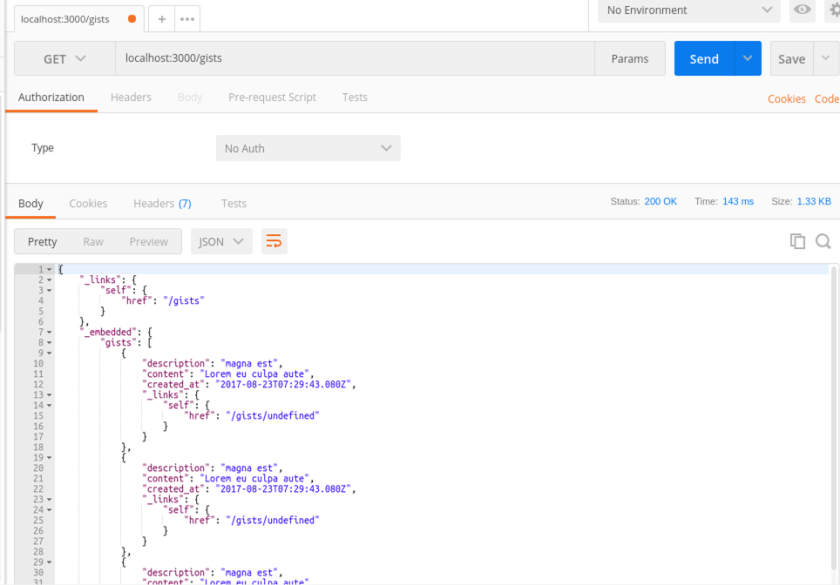The image size is (840, 585).
Task: Open the tab options ellipsis menu
Action: 187,19
